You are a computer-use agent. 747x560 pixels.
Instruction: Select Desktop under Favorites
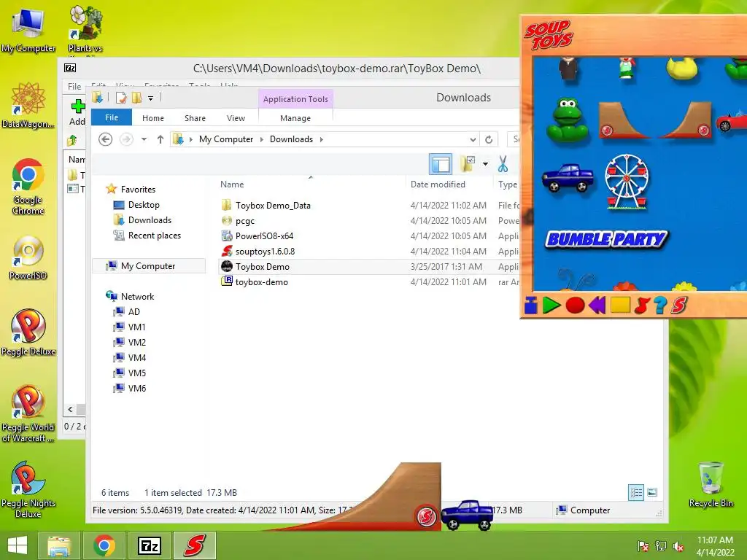coord(137,205)
